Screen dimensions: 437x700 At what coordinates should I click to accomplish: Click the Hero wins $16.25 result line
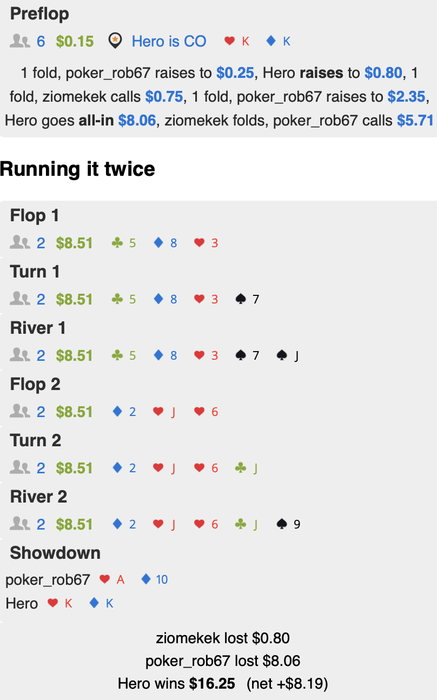(x=223, y=683)
